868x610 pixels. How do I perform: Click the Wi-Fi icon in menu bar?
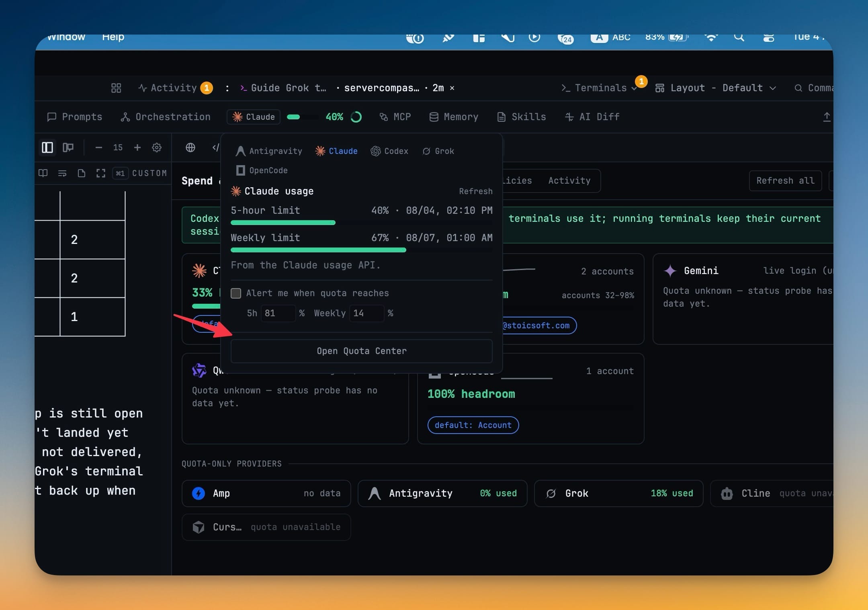pyautogui.click(x=711, y=37)
